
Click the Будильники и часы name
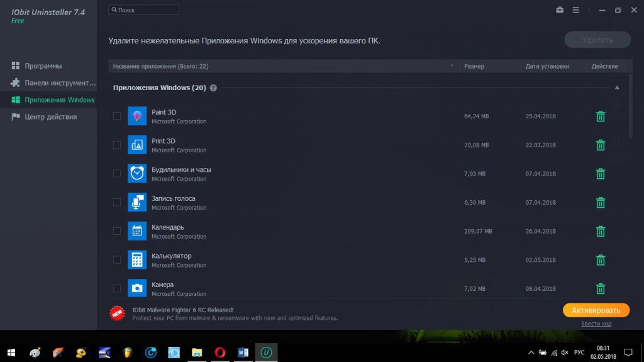[181, 169]
